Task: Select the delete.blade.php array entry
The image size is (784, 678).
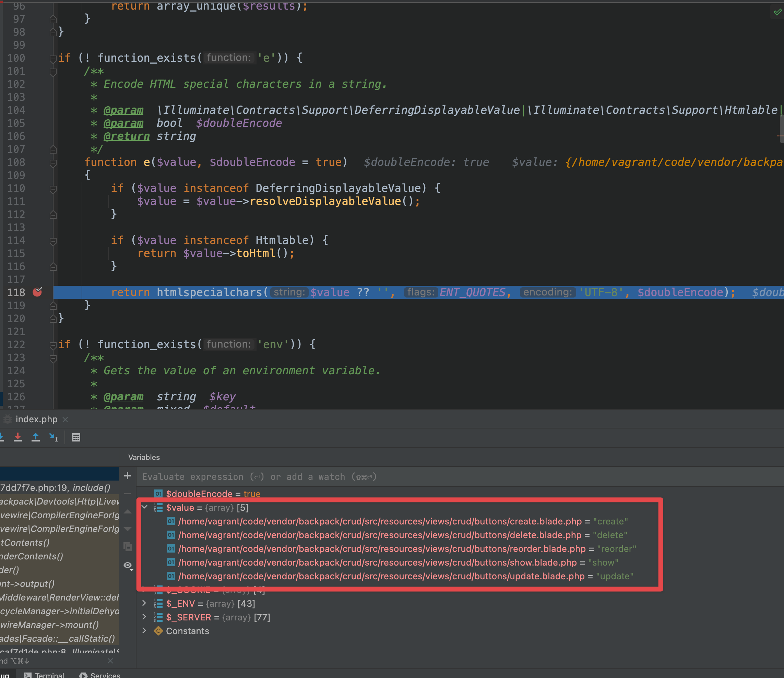Action: [x=397, y=535]
